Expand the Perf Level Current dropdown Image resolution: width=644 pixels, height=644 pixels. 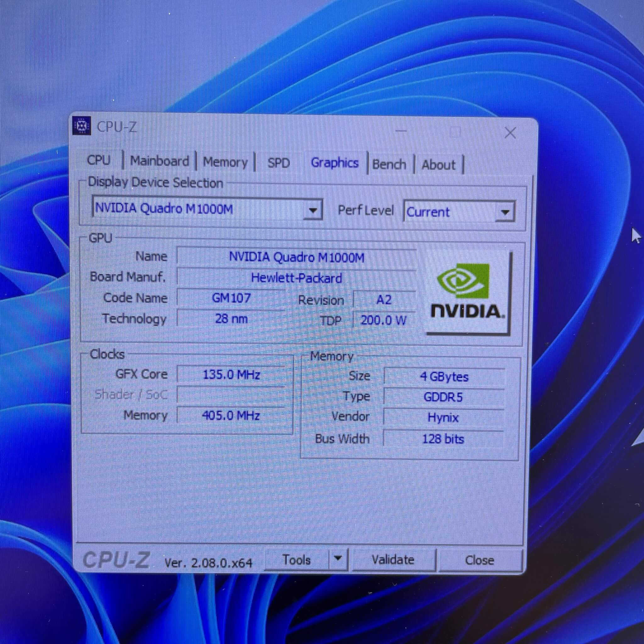click(x=459, y=212)
